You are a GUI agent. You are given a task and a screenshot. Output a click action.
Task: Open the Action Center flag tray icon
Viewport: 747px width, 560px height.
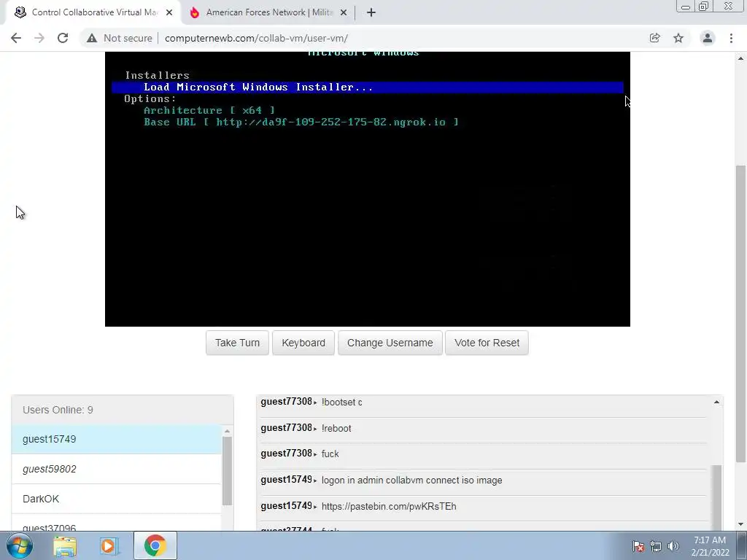click(638, 546)
